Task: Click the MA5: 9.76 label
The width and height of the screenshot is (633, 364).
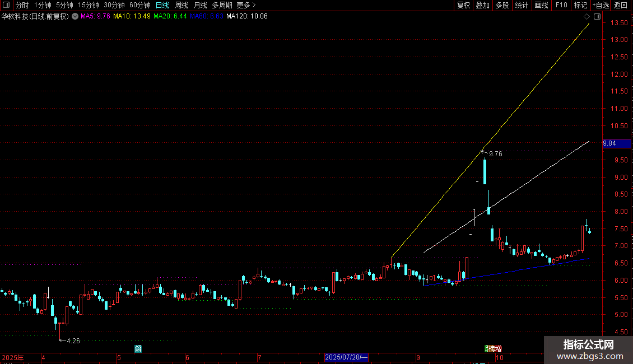Action: coord(95,16)
